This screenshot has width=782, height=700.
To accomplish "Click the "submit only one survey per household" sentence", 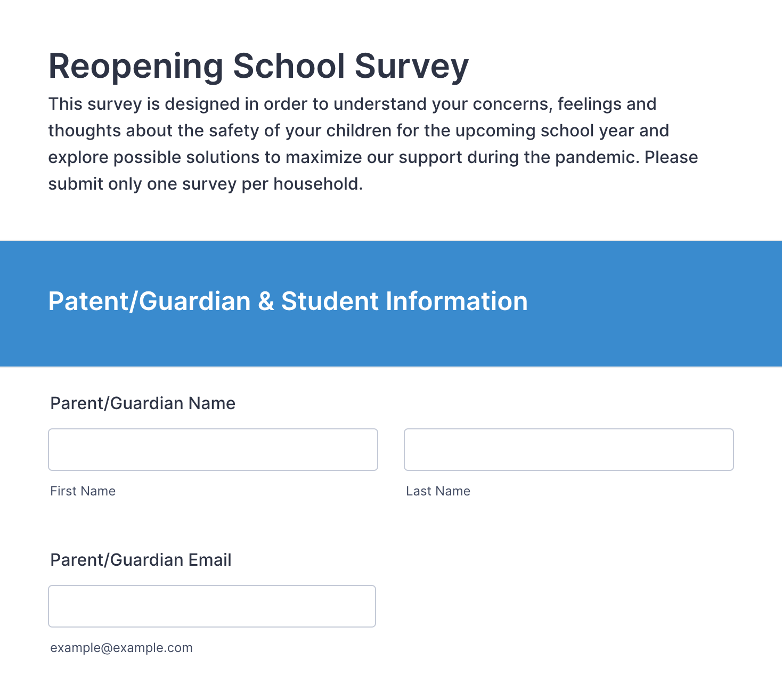I will [206, 184].
